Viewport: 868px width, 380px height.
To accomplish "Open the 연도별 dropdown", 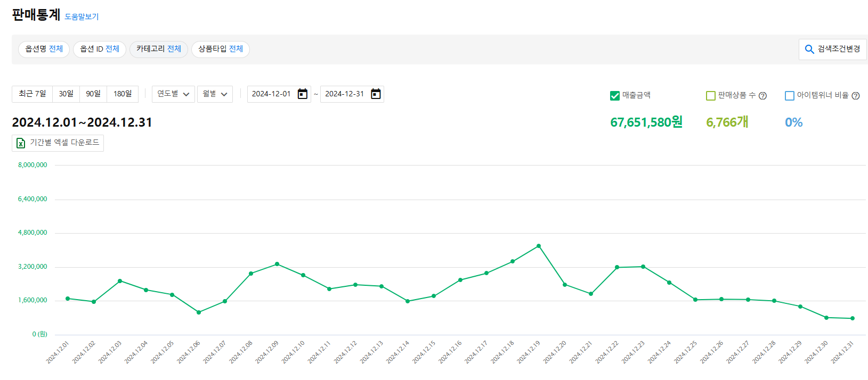I will [173, 94].
